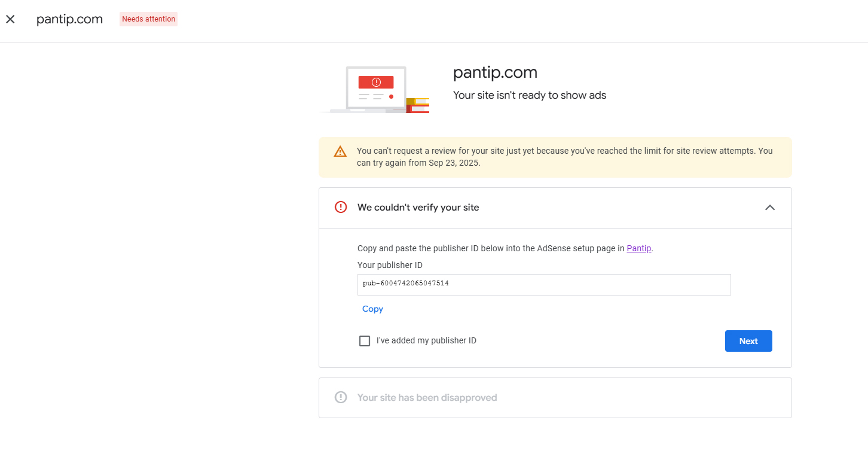The width and height of the screenshot is (868, 469).
Task: Click 'Your site isn't ready to show ads' text
Action: point(530,95)
